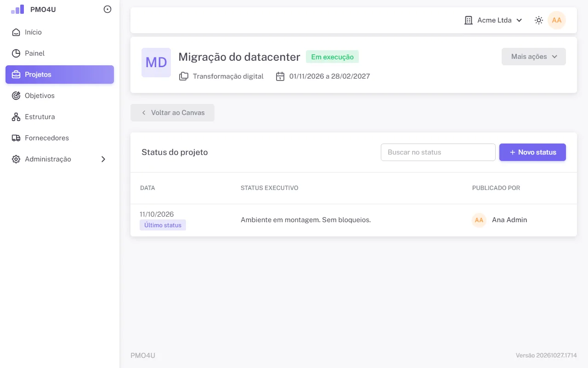Select the Objetivos menu item

coord(60,96)
